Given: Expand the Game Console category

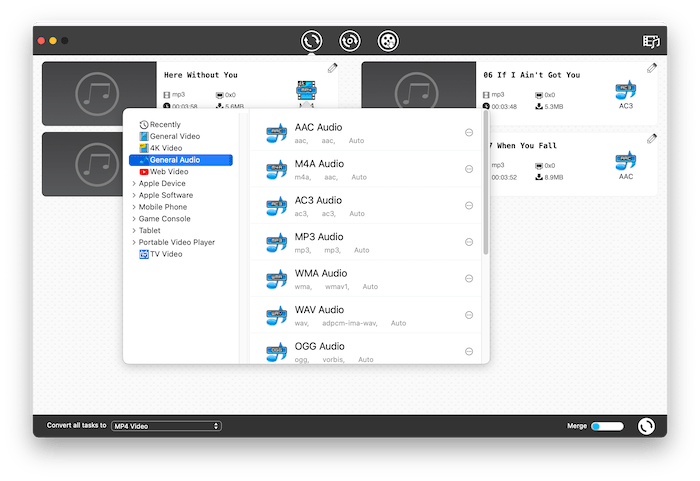Looking at the screenshot, I should (x=163, y=219).
